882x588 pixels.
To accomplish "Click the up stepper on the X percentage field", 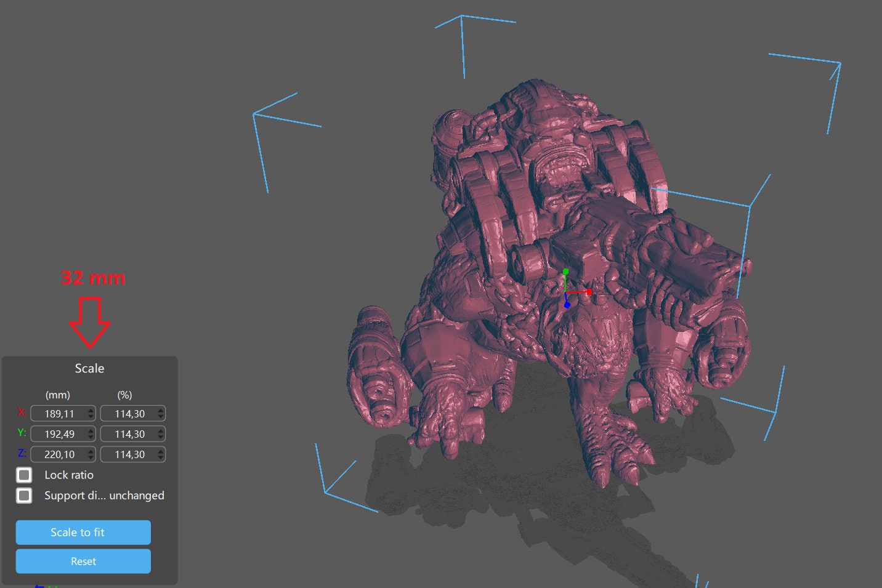I will click(x=159, y=410).
